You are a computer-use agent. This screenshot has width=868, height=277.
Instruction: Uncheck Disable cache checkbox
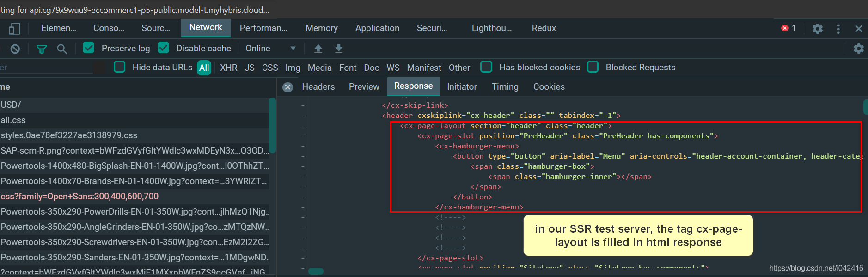(x=163, y=48)
